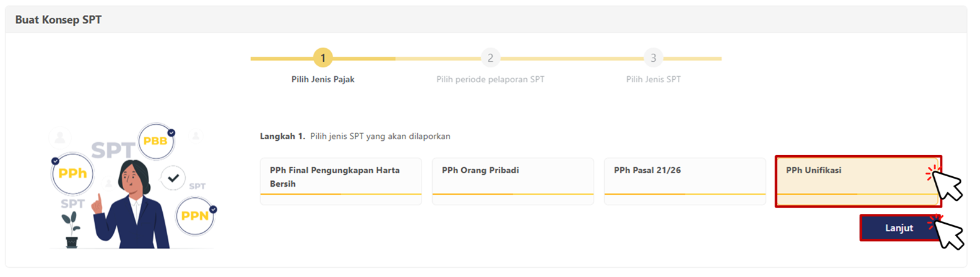
Task: Click the checkmark circle icon in illustration
Action: (x=173, y=178)
